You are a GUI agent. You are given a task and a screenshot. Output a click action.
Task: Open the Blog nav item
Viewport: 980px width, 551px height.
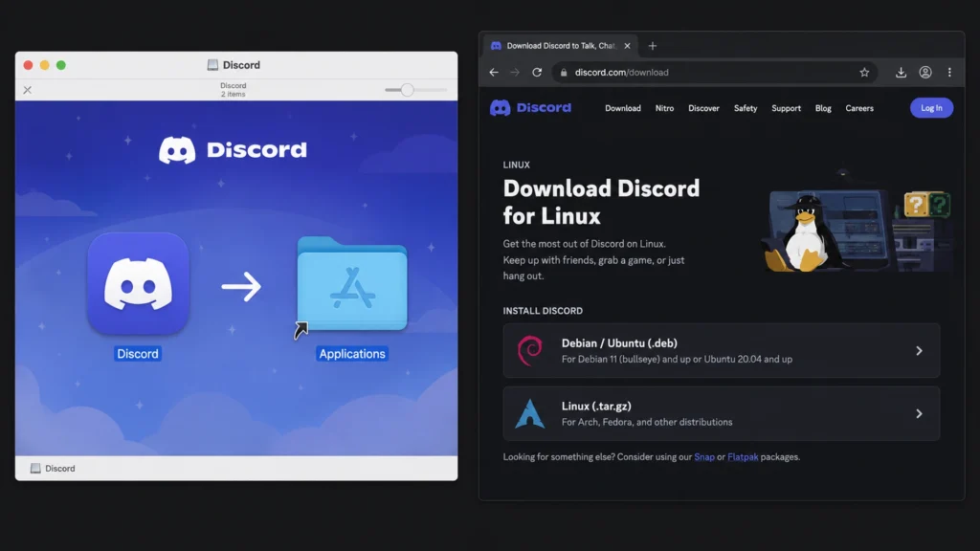[x=823, y=108]
